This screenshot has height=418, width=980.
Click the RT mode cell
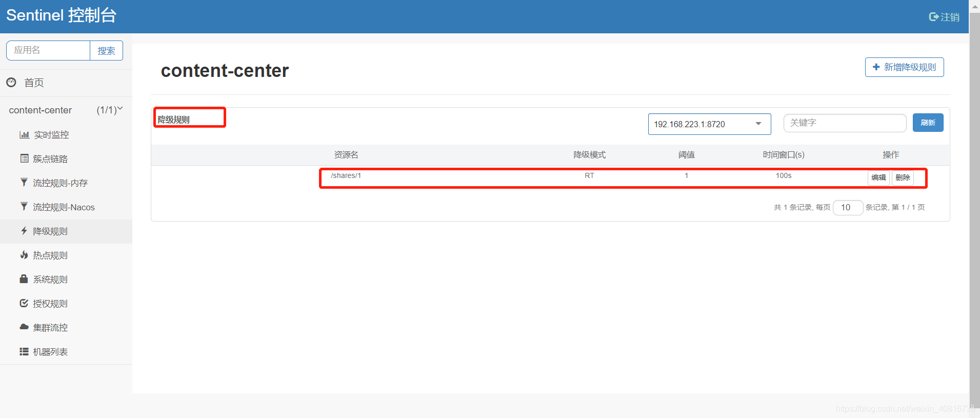click(590, 175)
